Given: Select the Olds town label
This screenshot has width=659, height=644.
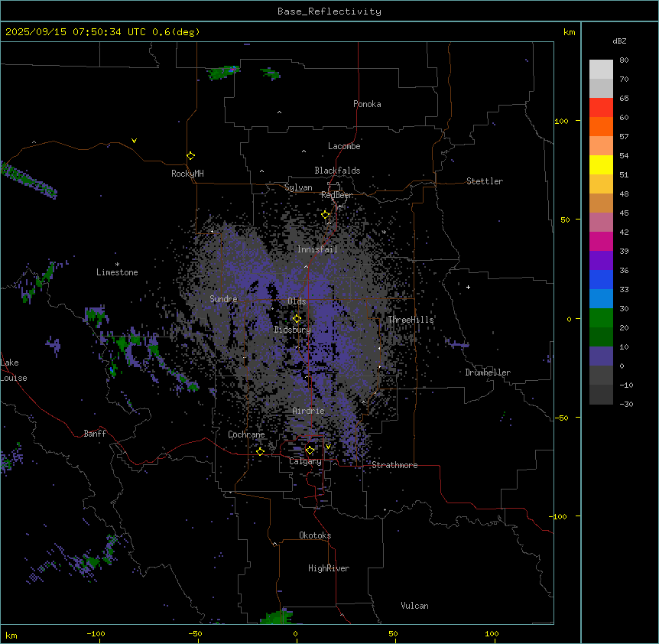Looking at the screenshot, I should [x=297, y=301].
